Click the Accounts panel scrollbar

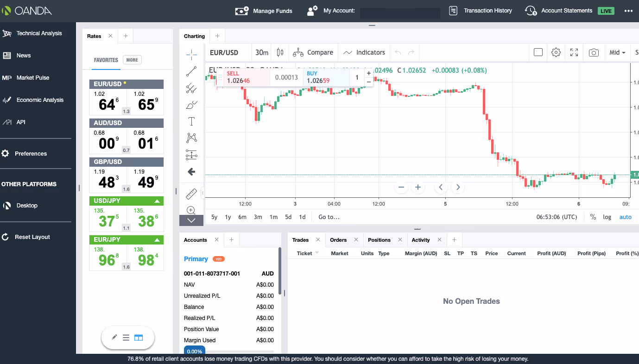(x=279, y=270)
